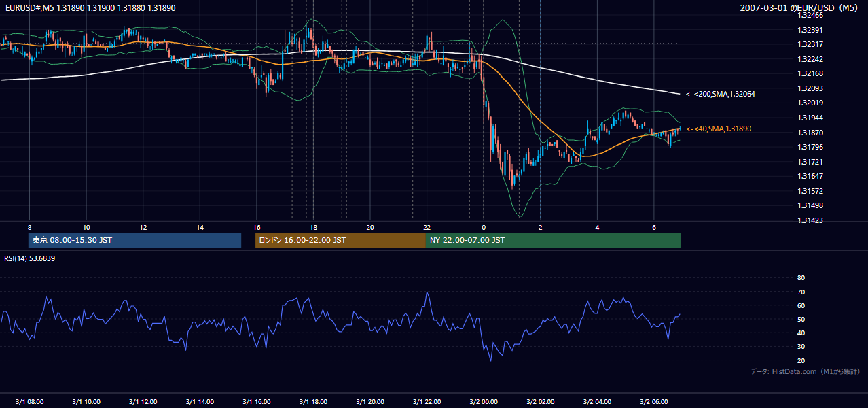
Task: Click the hour 10 label under the price chart
Action: click(86, 227)
